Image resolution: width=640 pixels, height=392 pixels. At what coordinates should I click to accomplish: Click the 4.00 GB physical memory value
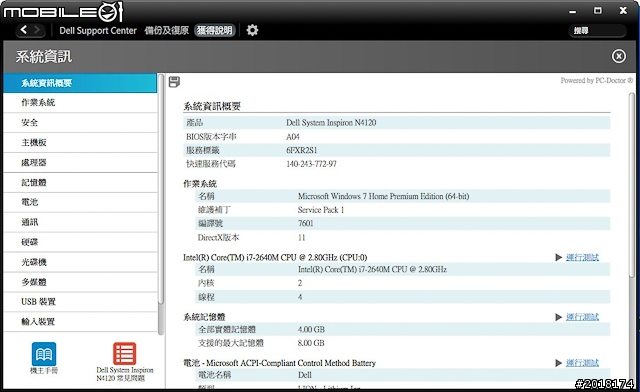point(311,330)
